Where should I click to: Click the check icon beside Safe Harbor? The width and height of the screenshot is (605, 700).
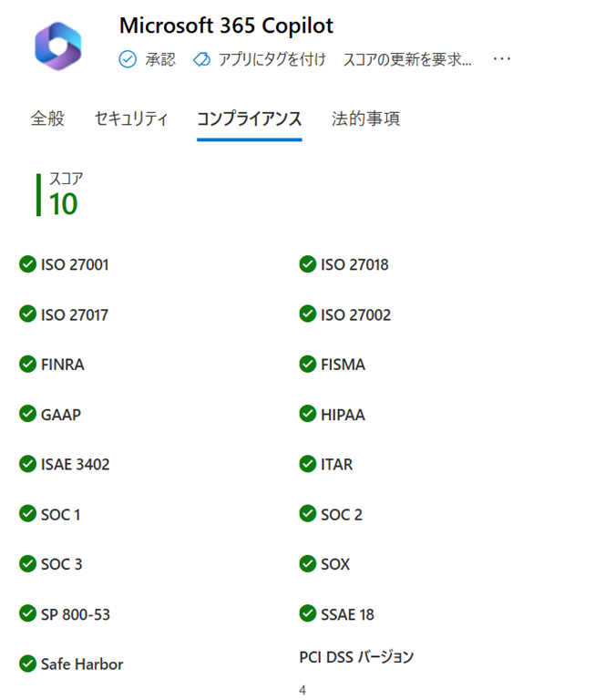[x=27, y=664]
